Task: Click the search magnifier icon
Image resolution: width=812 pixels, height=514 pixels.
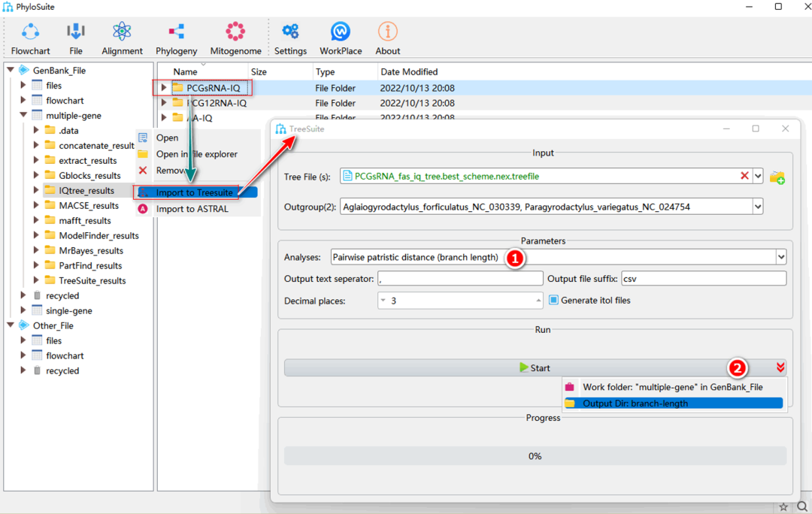Action: (802, 506)
